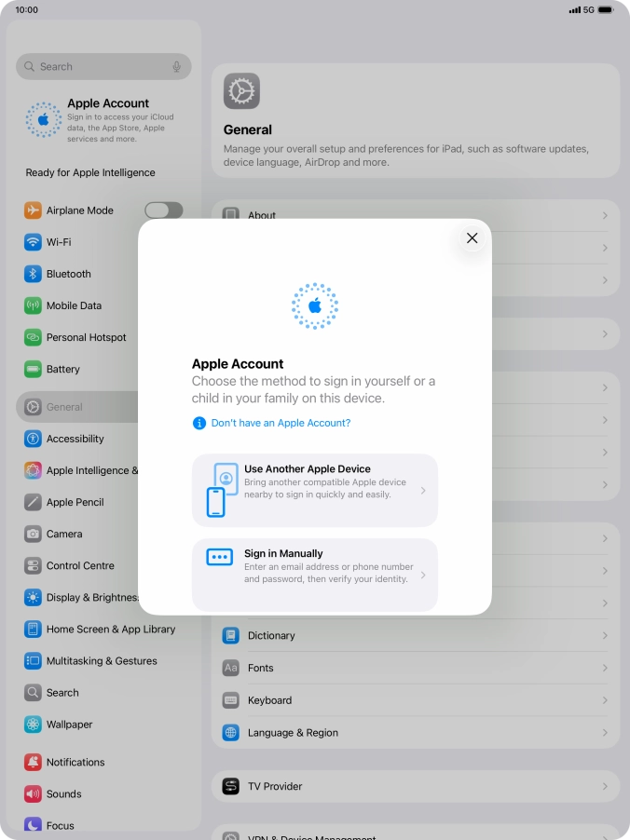Select Control Centre in sidebar

click(80, 565)
